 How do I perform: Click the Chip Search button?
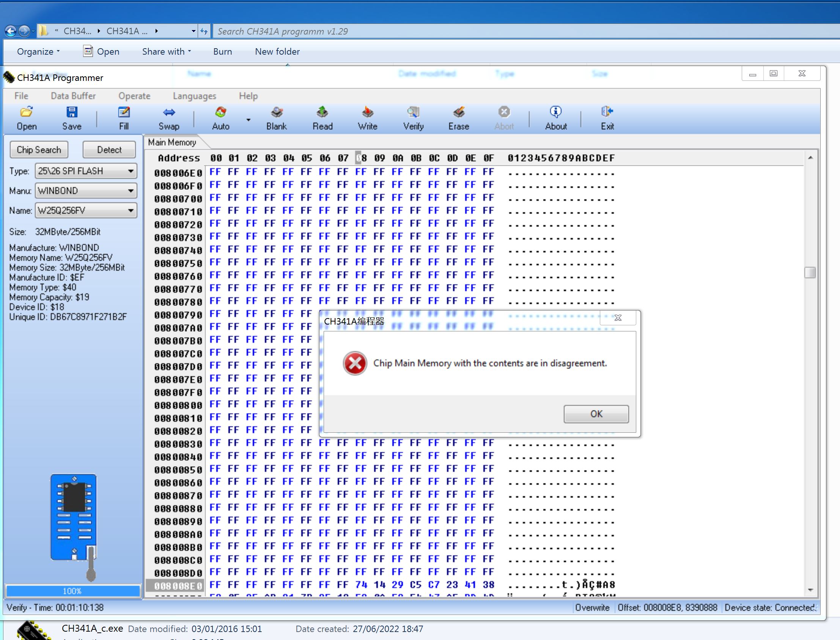[x=39, y=150]
